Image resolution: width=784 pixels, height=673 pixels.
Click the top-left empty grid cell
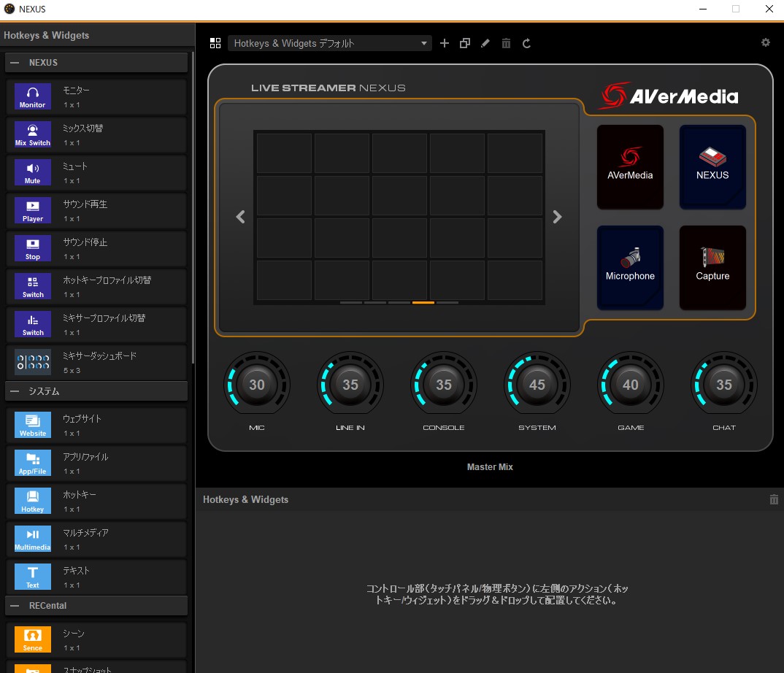[284, 153]
